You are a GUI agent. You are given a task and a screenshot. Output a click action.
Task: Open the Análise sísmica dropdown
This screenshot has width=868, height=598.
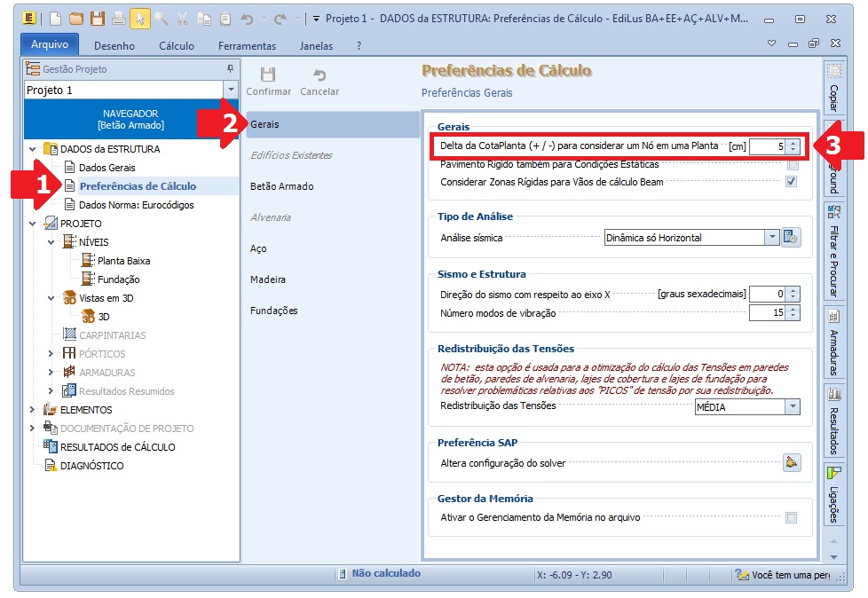pos(771,237)
